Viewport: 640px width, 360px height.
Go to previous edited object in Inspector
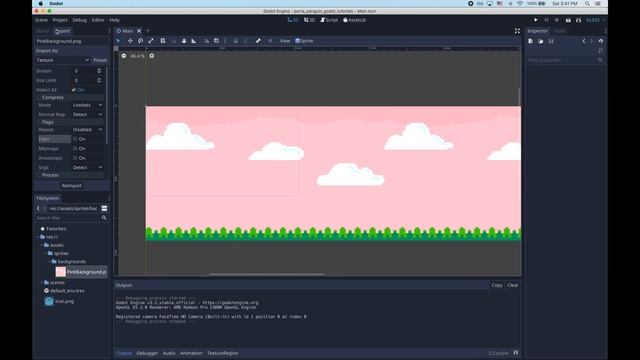(x=584, y=41)
